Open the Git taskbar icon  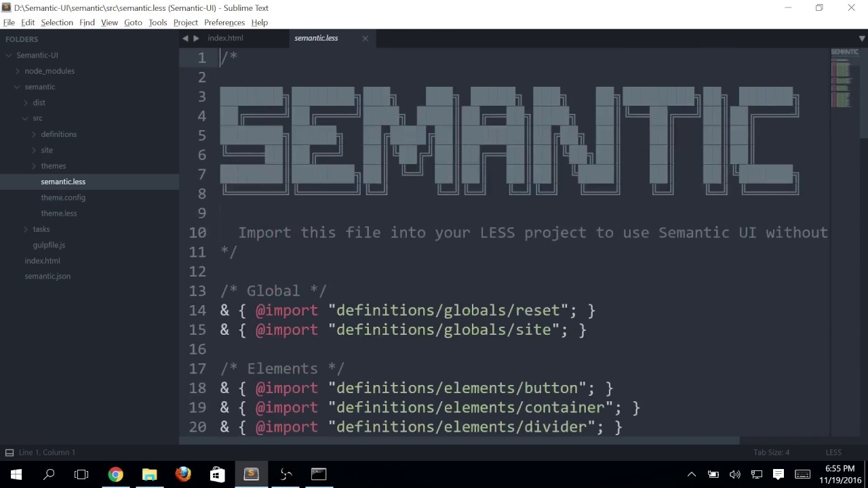(x=285, y=474)
